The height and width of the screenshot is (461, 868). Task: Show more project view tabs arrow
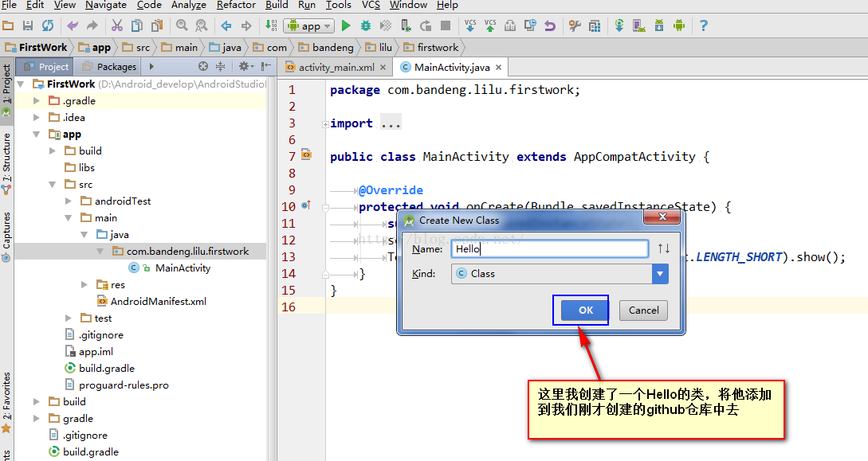point(151,66)
